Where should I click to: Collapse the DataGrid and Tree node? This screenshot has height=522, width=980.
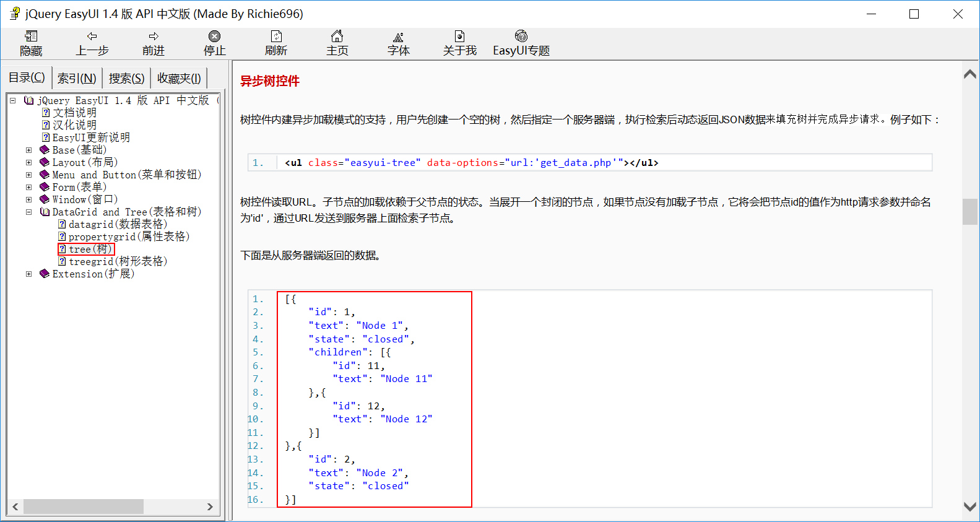point(28,212)
